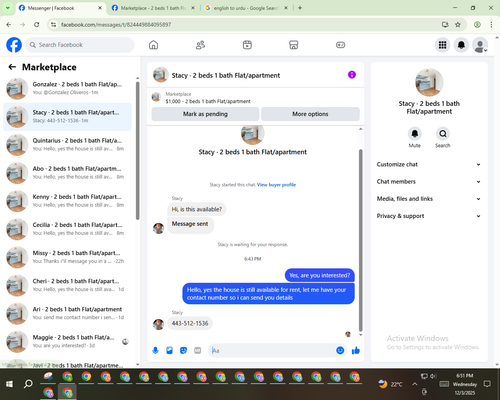Click the Search Facebook box
Image resolution: width=500 pixels, height=400 pixels.
(80, 45)
